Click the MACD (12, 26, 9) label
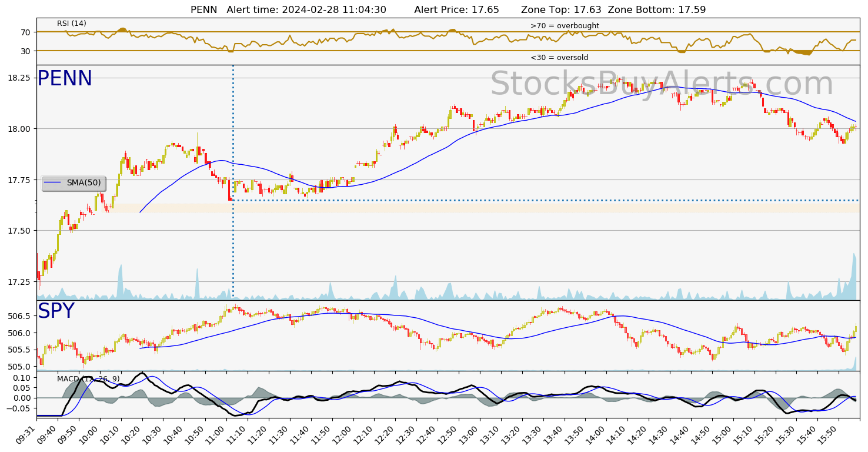The width and height of the screenshot is (868, 452). tap(88, 379)
